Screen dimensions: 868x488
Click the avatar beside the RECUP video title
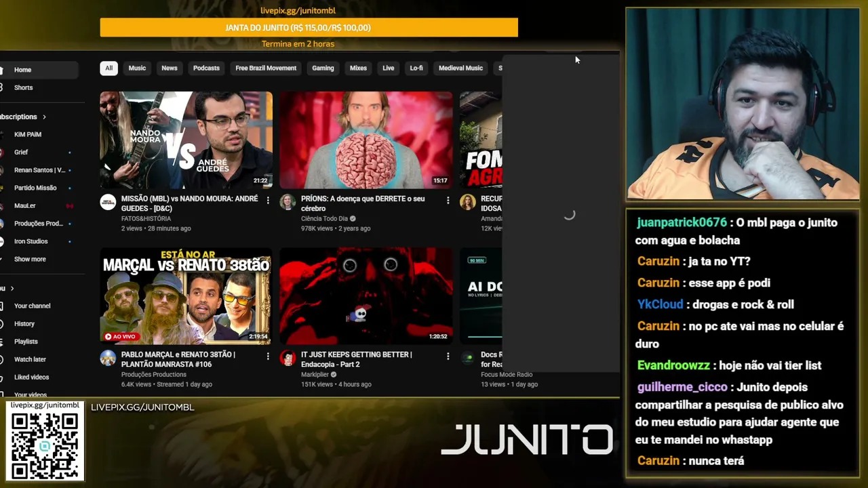[x=467, y=202]
